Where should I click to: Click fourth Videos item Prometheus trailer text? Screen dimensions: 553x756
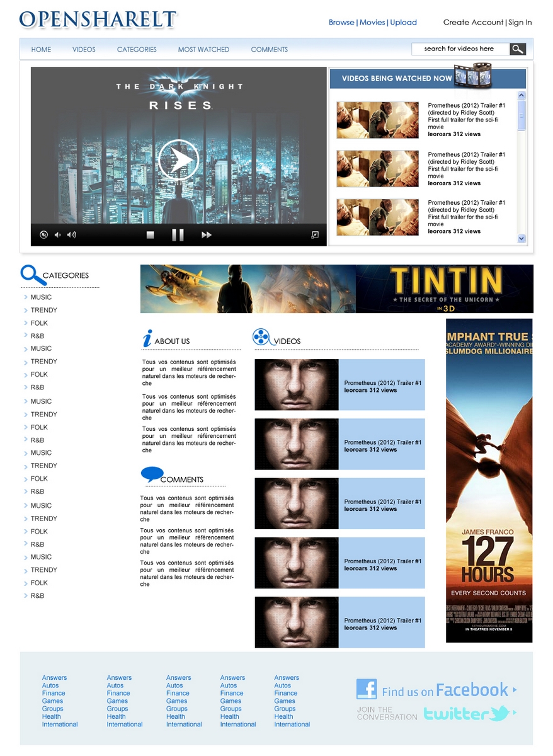(x=383, y=561)
